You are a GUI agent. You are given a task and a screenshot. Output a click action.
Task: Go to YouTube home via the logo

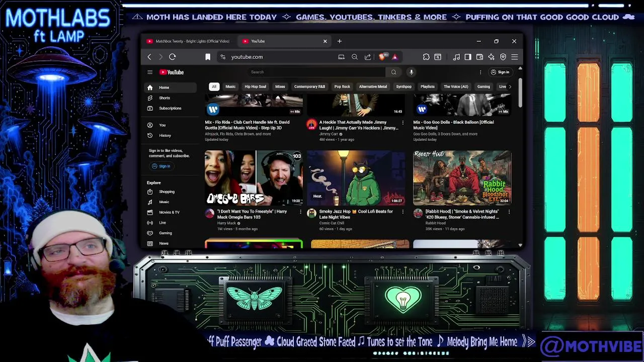click(172, 72)
